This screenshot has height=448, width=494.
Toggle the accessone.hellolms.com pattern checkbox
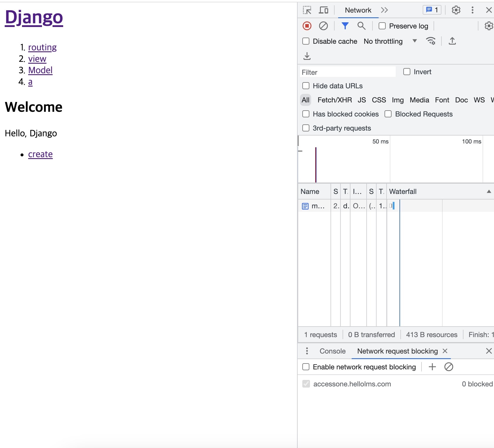(x=306, y=384)
